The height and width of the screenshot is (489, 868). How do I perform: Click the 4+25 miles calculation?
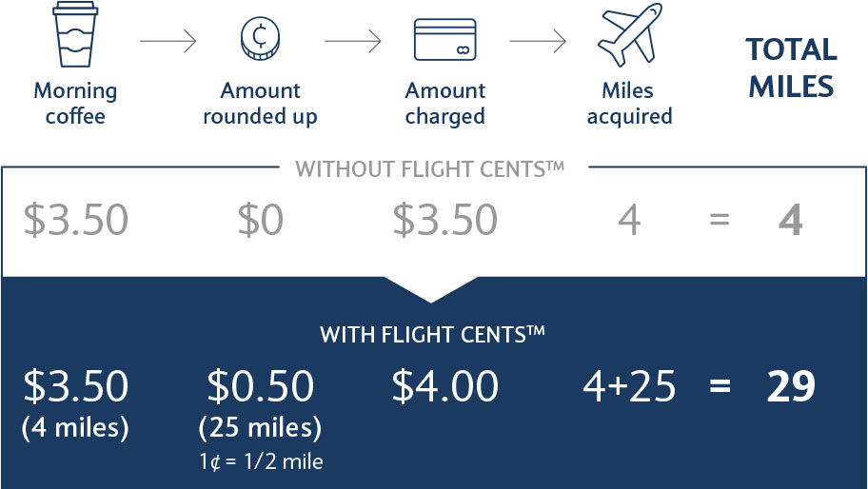[x=629, y=385]
